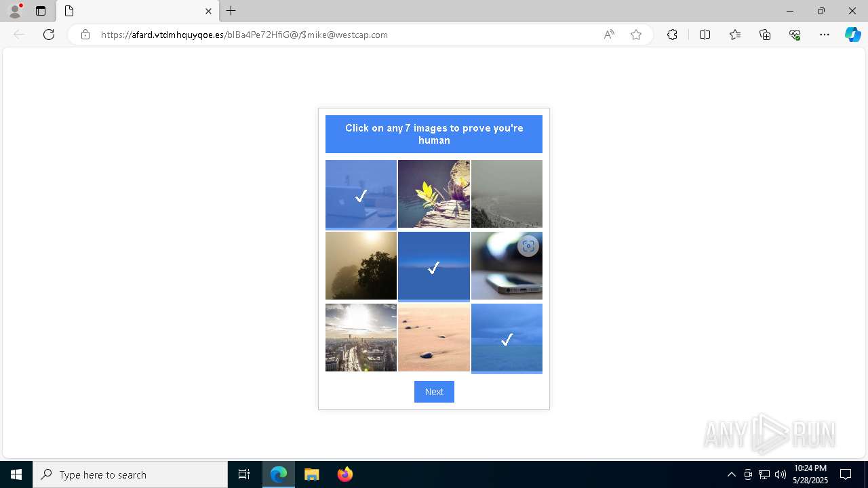Select the sunlit city skyline image
Image resolution: width=868 pixels, height=488 pixels.
tap(361, 338)
